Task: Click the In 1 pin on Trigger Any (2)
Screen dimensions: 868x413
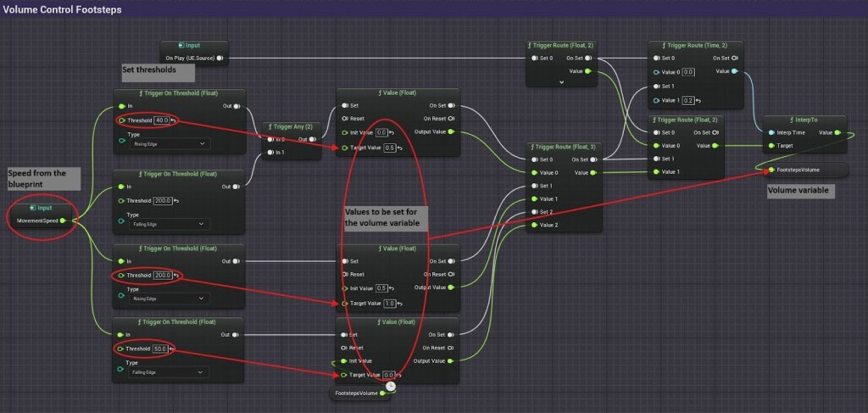Action: [x=269, y=153]
